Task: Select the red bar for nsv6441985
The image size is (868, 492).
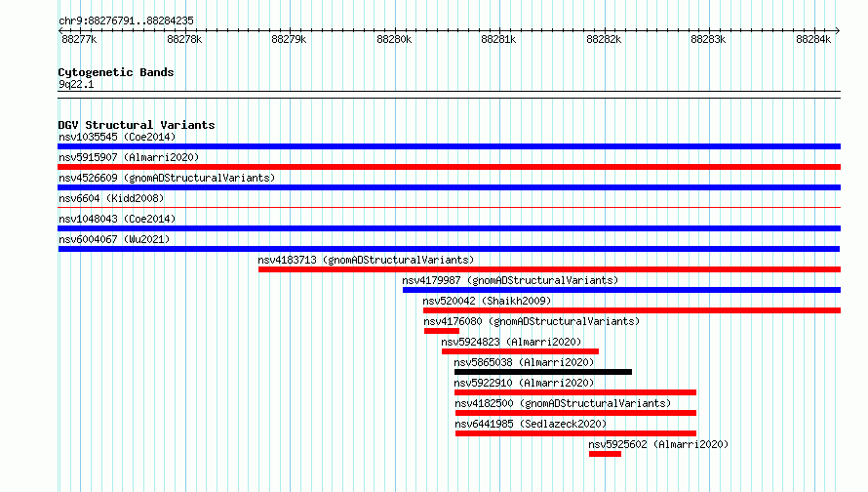Action: (x=575, y=433)
